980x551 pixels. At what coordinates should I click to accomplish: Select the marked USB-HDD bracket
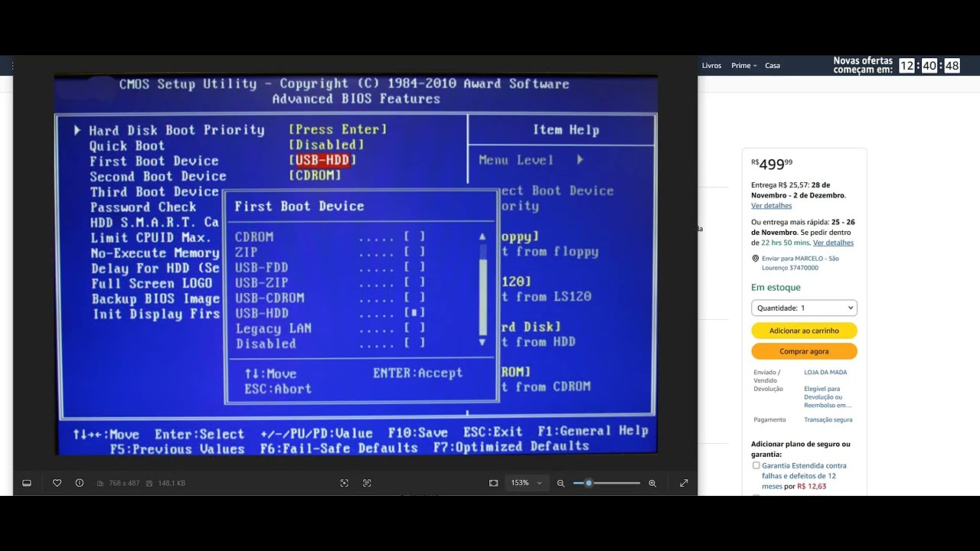click(x=414, y=313)
